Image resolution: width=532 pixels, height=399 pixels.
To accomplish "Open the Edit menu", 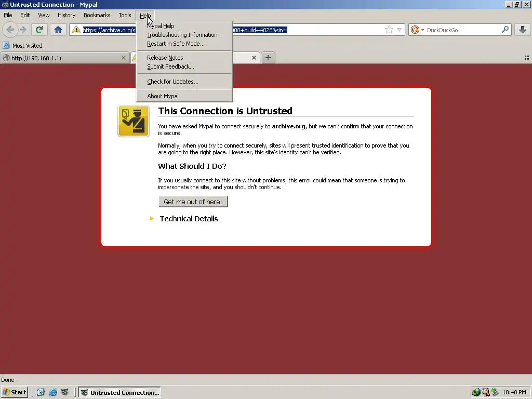I will click(x=25, y=15).
